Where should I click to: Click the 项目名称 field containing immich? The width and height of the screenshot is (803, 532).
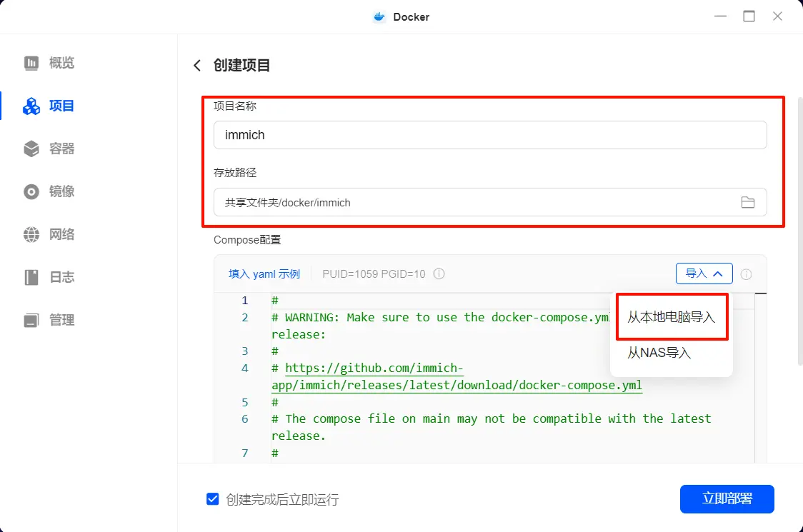[x=489, y=135]
